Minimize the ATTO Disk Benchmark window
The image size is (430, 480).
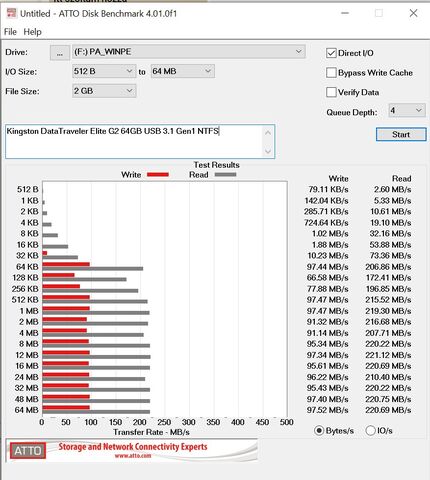click(345, 13)
